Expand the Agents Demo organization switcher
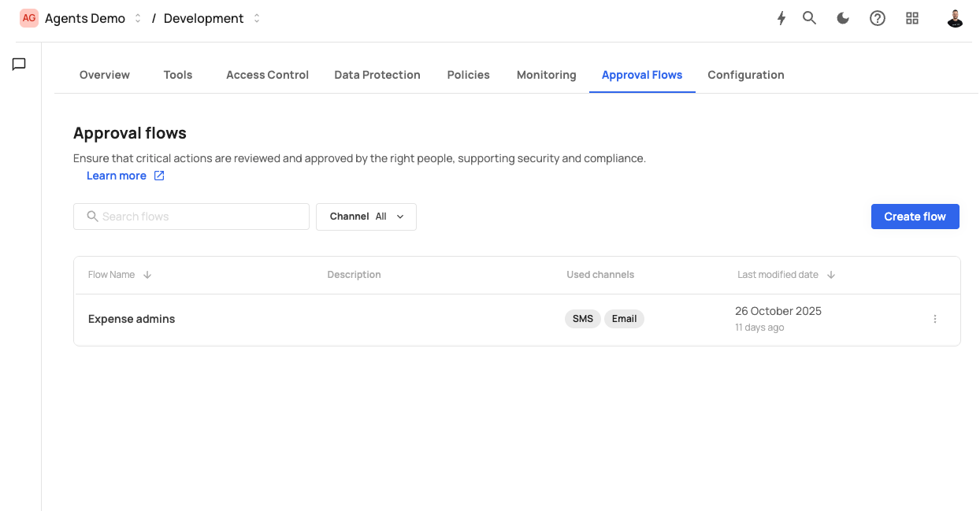 138,18
